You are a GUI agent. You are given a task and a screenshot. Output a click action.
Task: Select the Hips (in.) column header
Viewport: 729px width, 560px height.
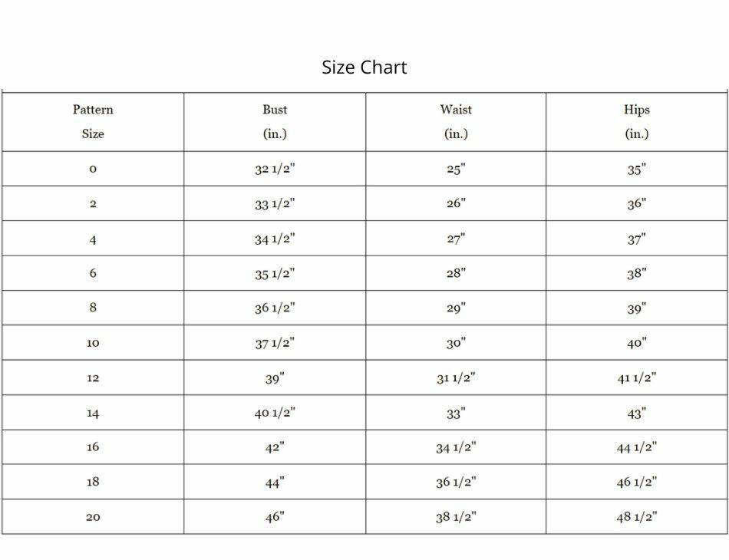point(636,122)
